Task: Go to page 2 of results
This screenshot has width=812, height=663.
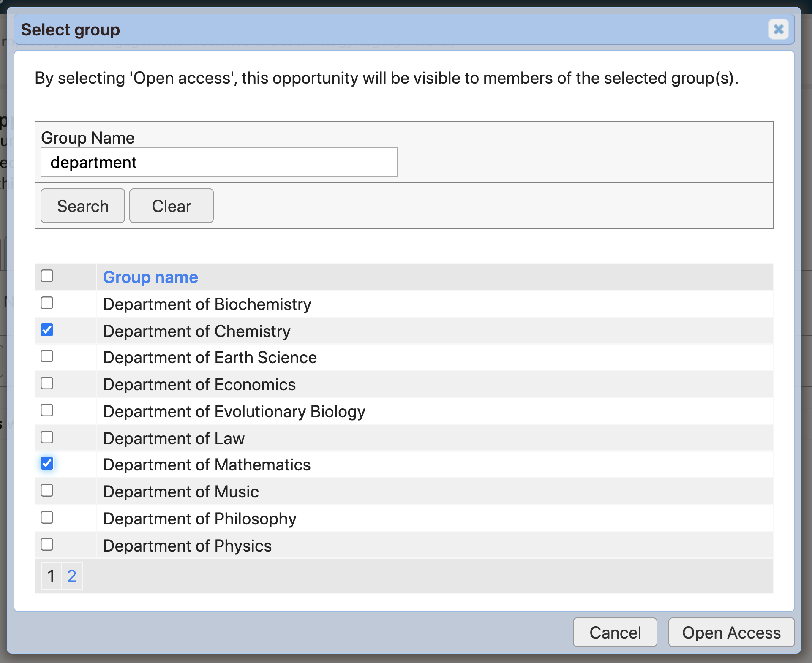Action: tap(72, 576)
